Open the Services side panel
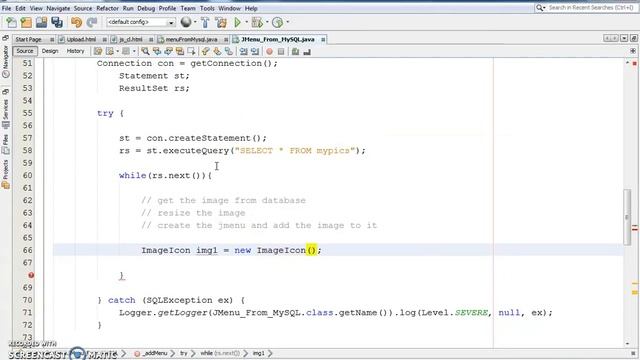The image size is (640, 360). tap(5, 113)
